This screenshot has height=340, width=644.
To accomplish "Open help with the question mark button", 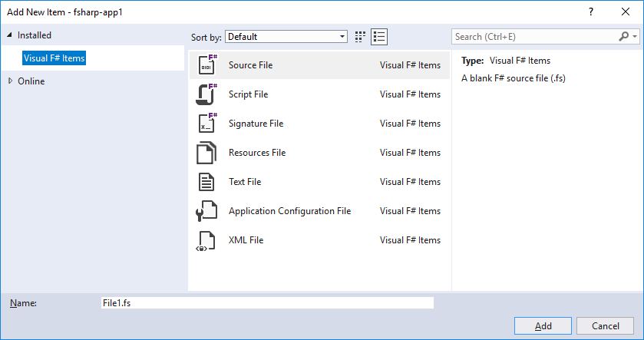I will (590, 12).
